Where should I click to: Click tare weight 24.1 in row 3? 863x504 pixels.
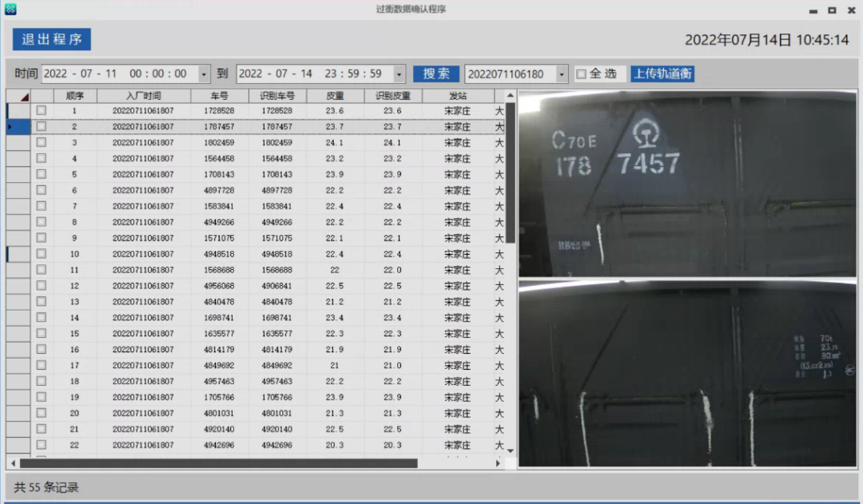pos(335,142)
